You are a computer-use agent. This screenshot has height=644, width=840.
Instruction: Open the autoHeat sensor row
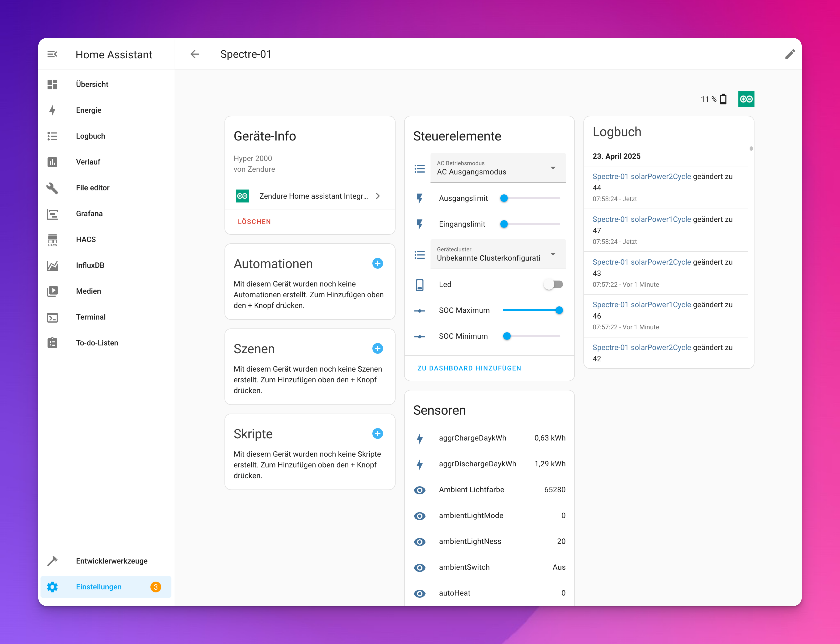(x=489, y=593)
